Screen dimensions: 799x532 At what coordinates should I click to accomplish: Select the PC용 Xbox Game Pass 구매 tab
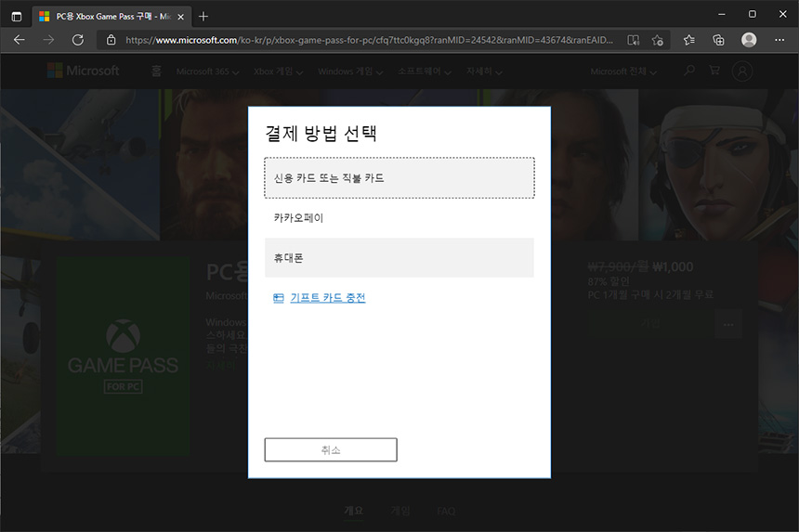coord(112,17)
